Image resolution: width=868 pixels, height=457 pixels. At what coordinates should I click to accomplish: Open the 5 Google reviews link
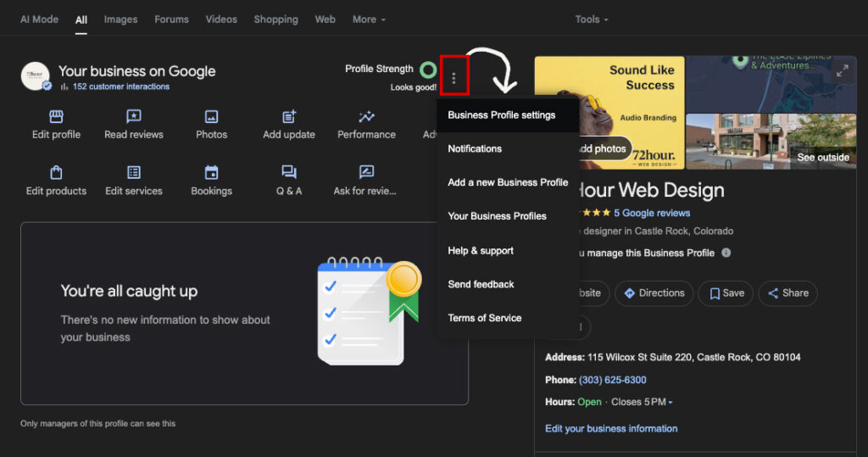click(x=652, y=213)
